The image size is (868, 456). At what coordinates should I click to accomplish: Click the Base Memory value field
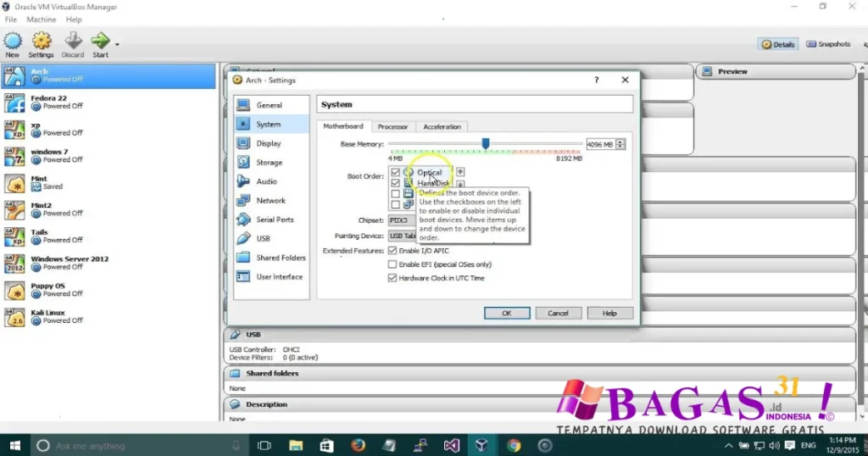(600, 144)
